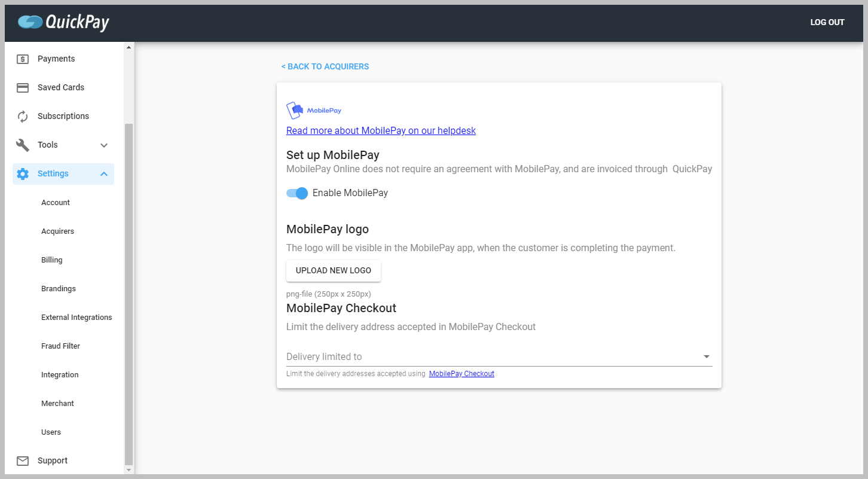This screenshot has height=479, width=868.
Task: Click the UPLOAD NEW LOGO button
Action: click(334, 270)
